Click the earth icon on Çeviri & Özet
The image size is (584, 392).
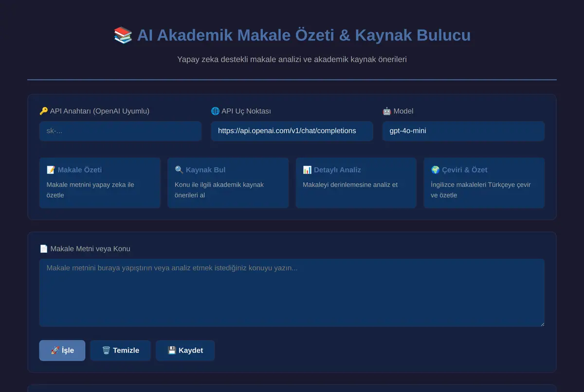[435, 170]
